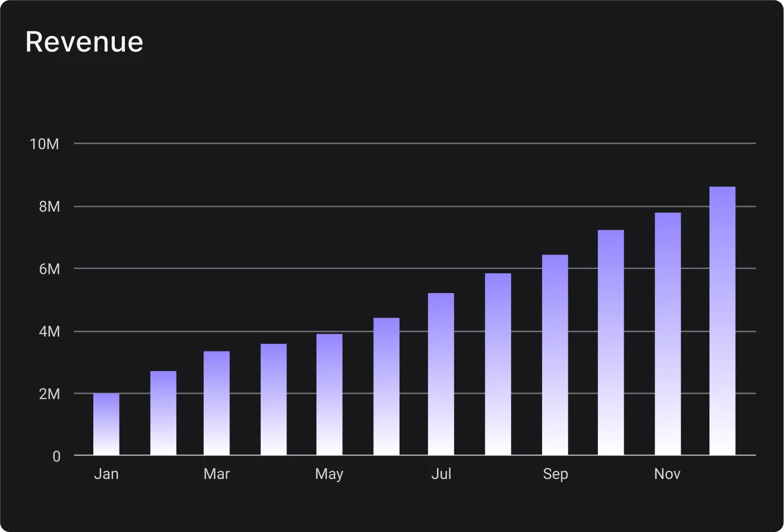
Task: Click the 4M y-axis label
Action: (x=49, y=332)
